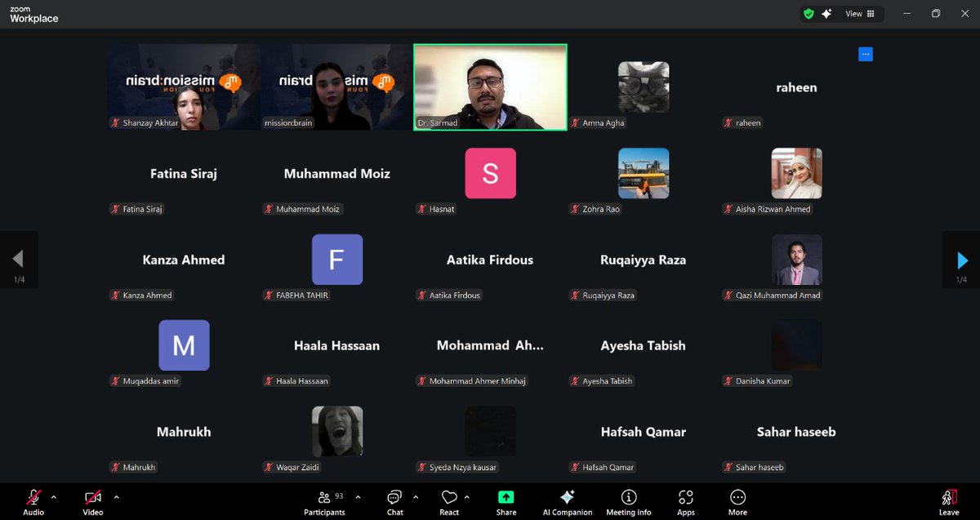Click the Zoom Workplace logo
The height and width of the screenshot is (520, 980).
33,14
